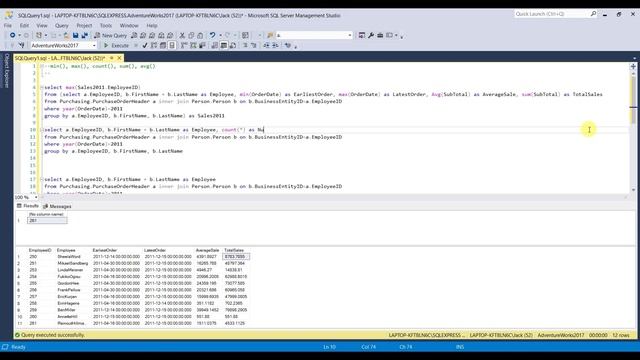Click the Display Estimated Execution Plan icon
The width and height of the screenshot is (640, 360).
point(154,46)
